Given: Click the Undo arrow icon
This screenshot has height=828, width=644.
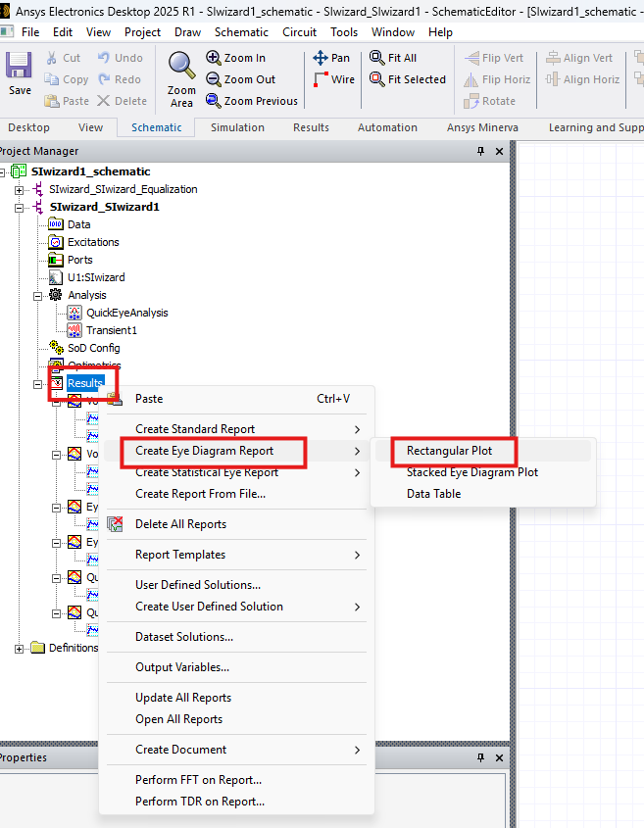Looking at the screenshot, I should click(104, 58).
